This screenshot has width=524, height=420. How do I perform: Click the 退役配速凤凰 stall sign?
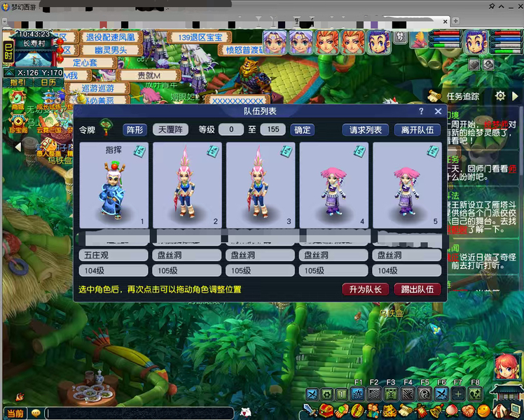[111, 37]
